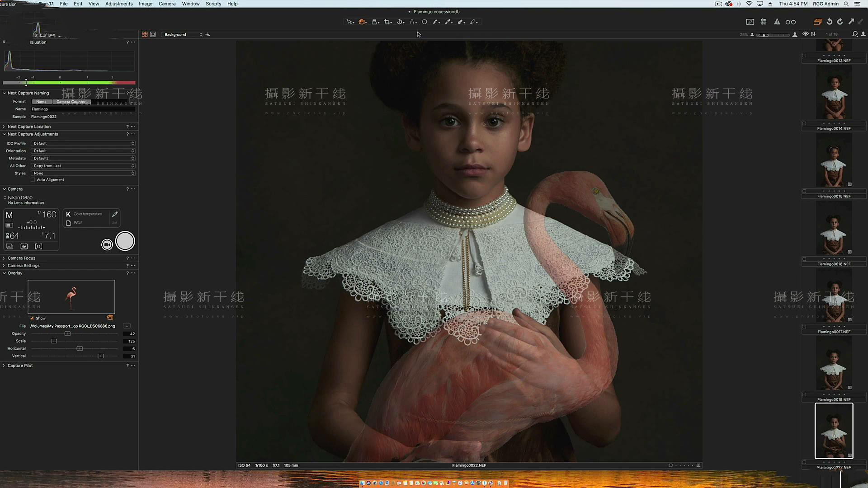Screen dimensions: 868x488
Task: Toggle the selection checkbox above Flamingo0018.NEF
Action: pyautogui.click(x=804, y=394)
